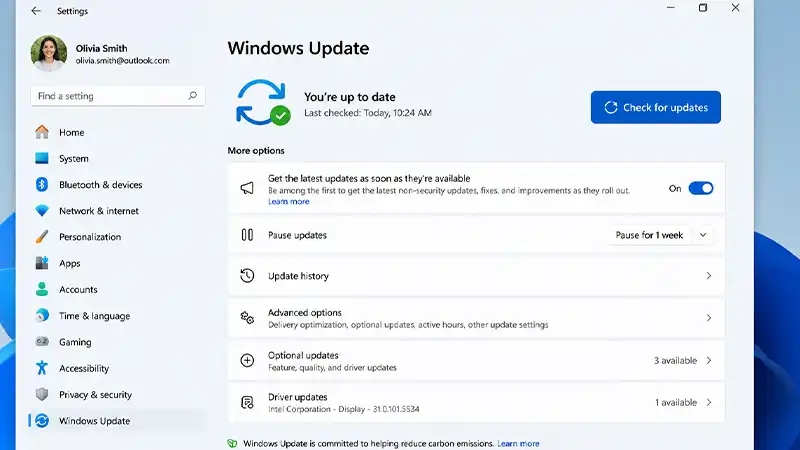800x450 pixels.
Task: Click the 'Last checked: Today, 10:24 AM' text
Action: [368, 113]
